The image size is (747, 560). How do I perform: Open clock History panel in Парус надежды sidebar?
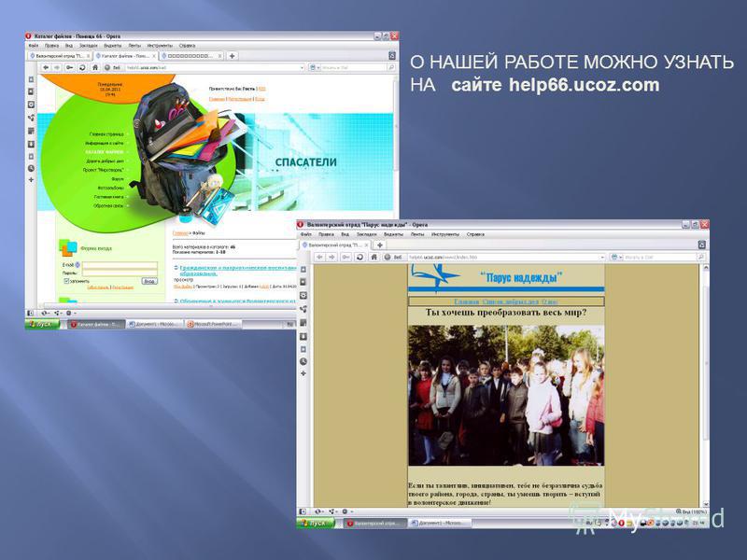coord(303,361)
